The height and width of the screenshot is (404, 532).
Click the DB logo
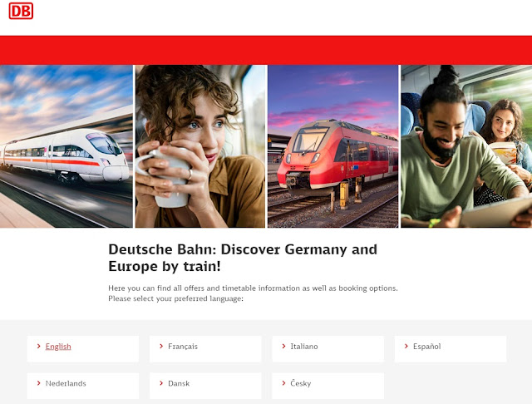pyautogui.click(x=21, y=11)
